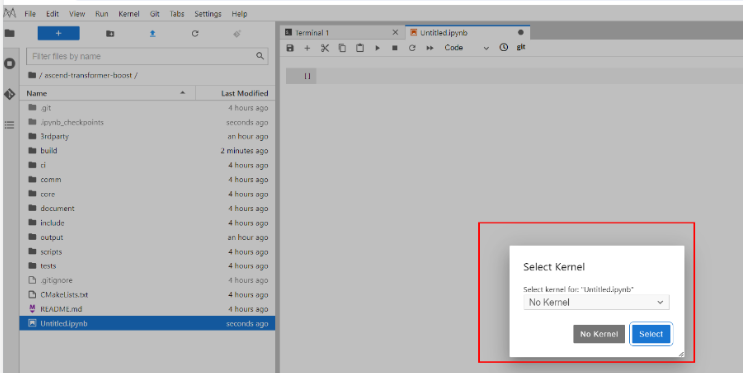Click the JupyterLab logo in menu bar
The height and width of the screenshot is (373, 743).
pyautogui.click(x=10, y=13)
